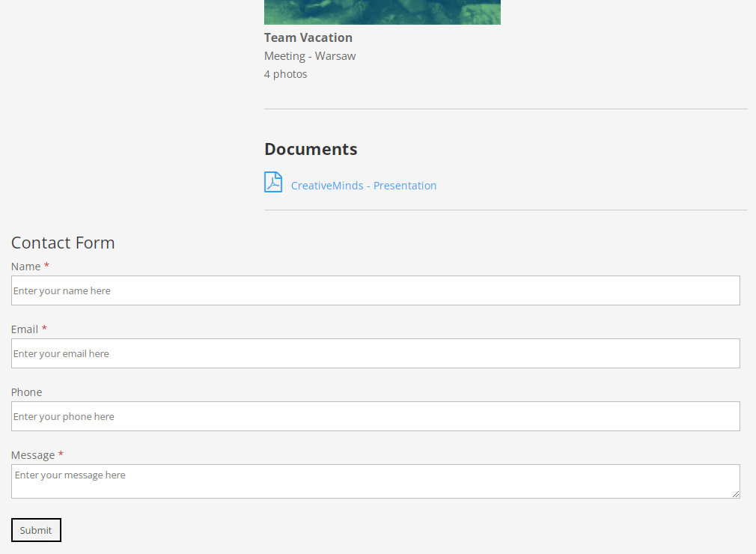Viewport: 756px width, 554px height.
Task: Click into the Email input field
Action: (375, 353)
